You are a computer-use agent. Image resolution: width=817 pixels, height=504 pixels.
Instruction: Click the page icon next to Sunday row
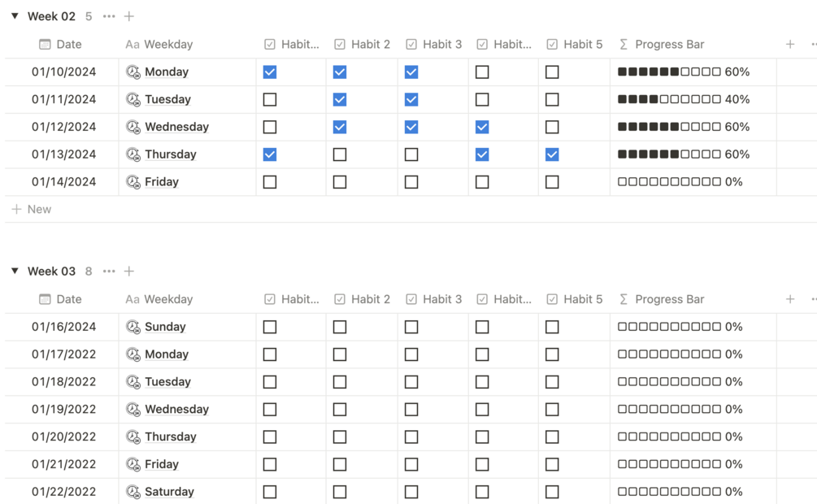pos(133,327)
